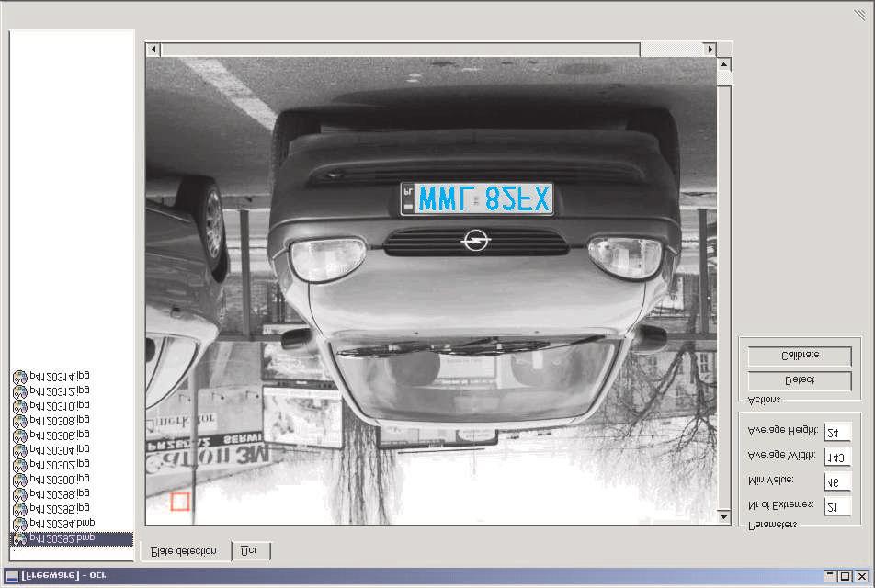Click the 'Min Value:' label
The width and height of the screenshot is (875, 588).
click(770, 480)
